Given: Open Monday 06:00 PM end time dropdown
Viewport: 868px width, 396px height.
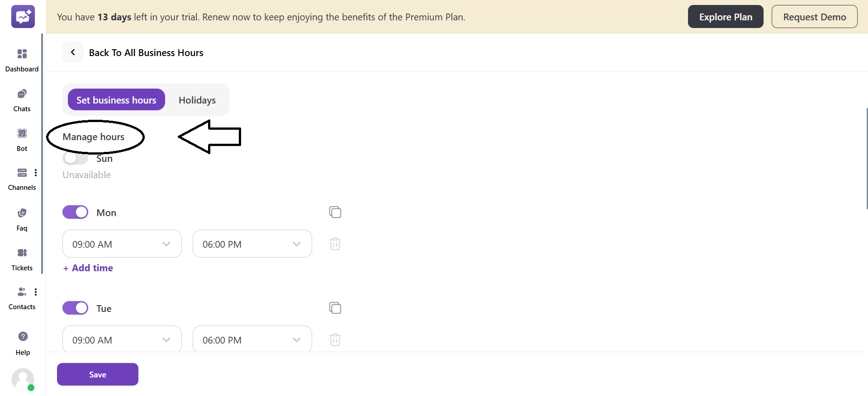Looking at the screenshot, I should pyautogui.click(x=252, y=244).
